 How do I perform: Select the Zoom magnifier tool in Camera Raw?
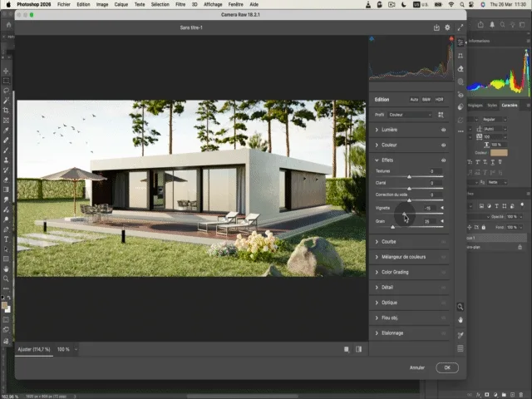coord(461,307)
